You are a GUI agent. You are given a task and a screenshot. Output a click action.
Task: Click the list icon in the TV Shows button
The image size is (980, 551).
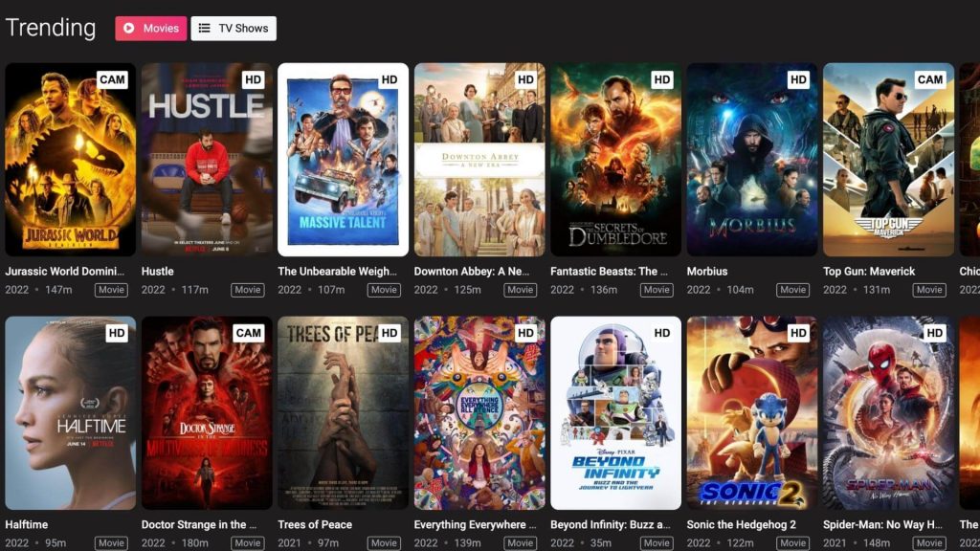pos(205,28)
